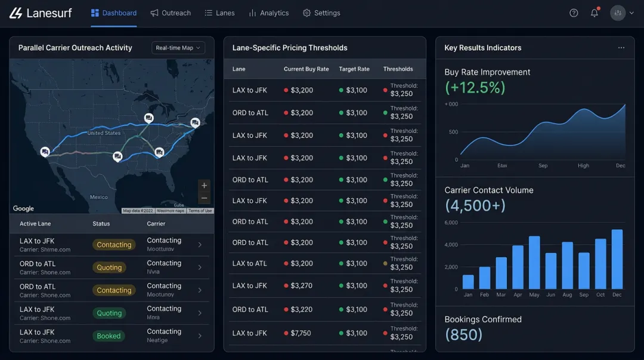Expand the account menu chevron
This screenshot has height=360, width=644.
point(631,13)
